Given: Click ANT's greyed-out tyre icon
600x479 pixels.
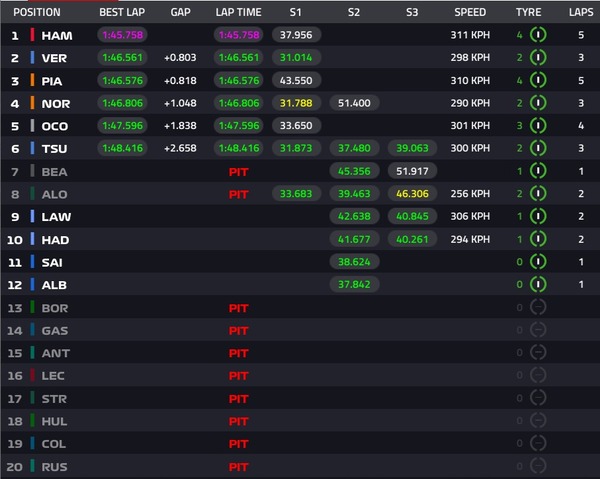Looking at the screenshot, I should [538, 352].
